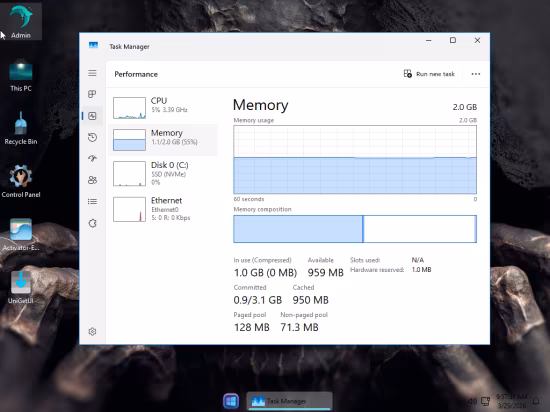550x412 pixels.
Task: Click the Slots used N/A value
Action: (417, 260)
